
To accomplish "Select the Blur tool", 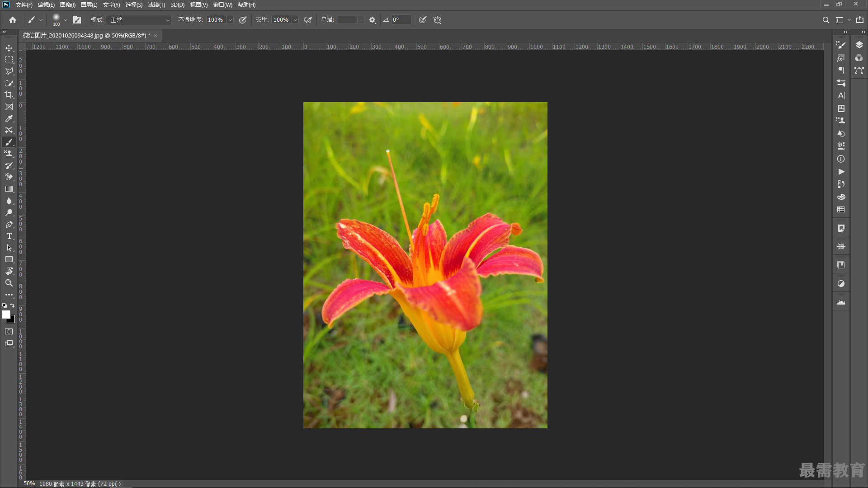I will click(9, 201).
